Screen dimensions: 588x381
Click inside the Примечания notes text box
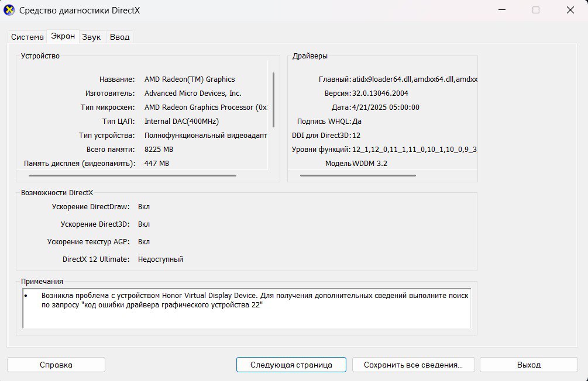(246, 309)
